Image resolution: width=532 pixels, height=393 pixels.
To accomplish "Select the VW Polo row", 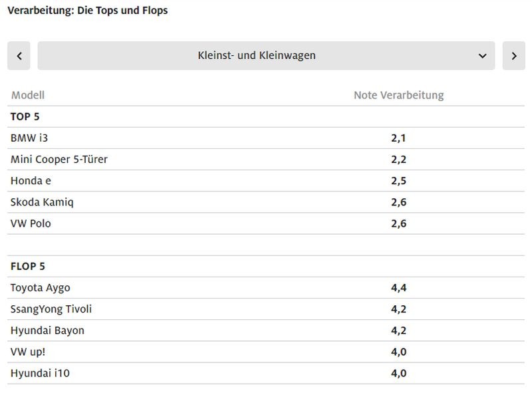I will pos(31,223).
